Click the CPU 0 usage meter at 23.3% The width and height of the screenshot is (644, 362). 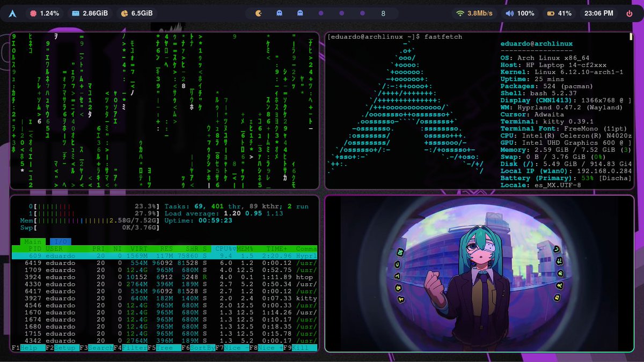click(94, 206)
